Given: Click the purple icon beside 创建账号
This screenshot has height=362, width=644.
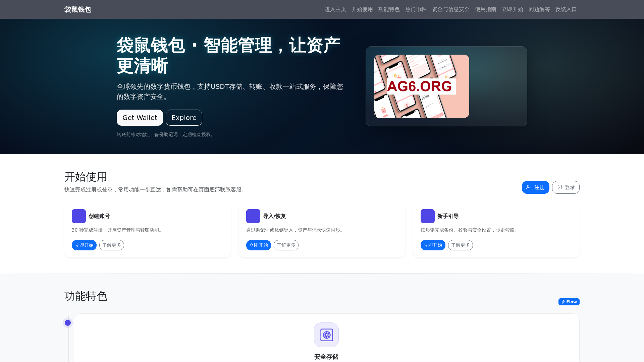Looking at the screenshot, I should [x=79, y=216].
